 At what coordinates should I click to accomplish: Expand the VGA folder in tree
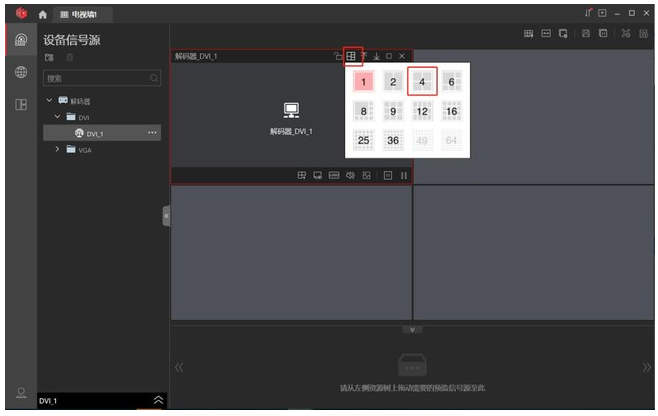click(x=58, y=149)
